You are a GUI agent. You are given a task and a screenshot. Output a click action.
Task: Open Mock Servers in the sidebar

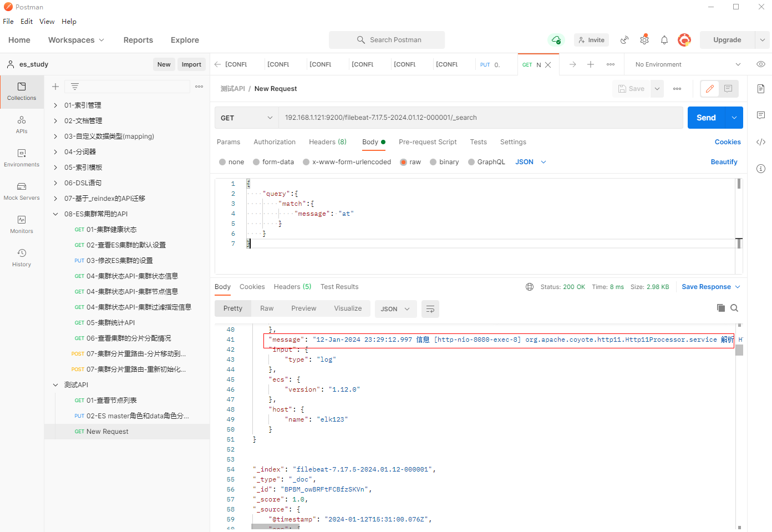point(22,191)
